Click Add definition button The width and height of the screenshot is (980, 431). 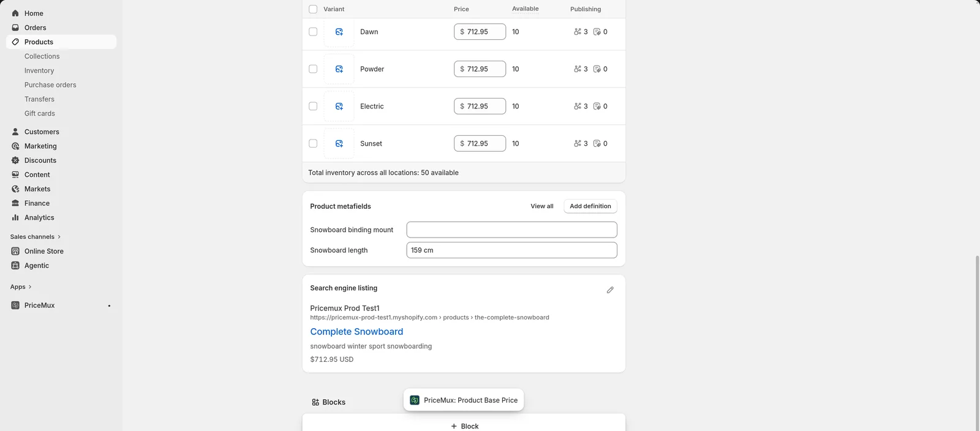(590, 206)
